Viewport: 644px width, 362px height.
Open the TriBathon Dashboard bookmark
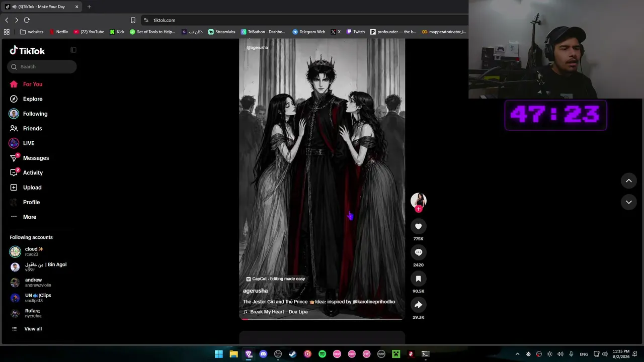pos(263,32)
